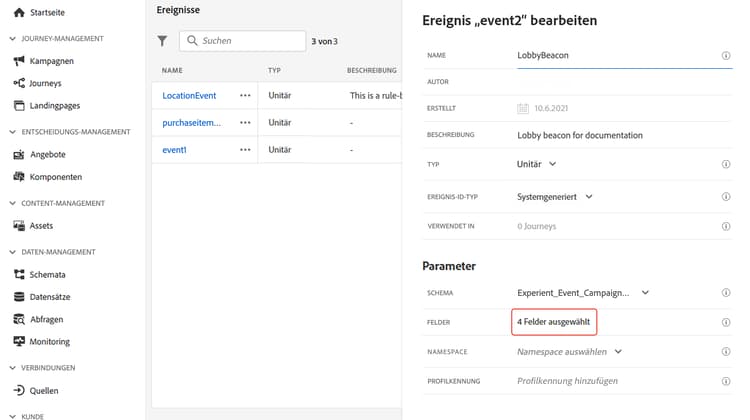Click the Profilkennung hinzufügen field
The height and width of the screenshot is (420, 750).
tap(567, 381)
